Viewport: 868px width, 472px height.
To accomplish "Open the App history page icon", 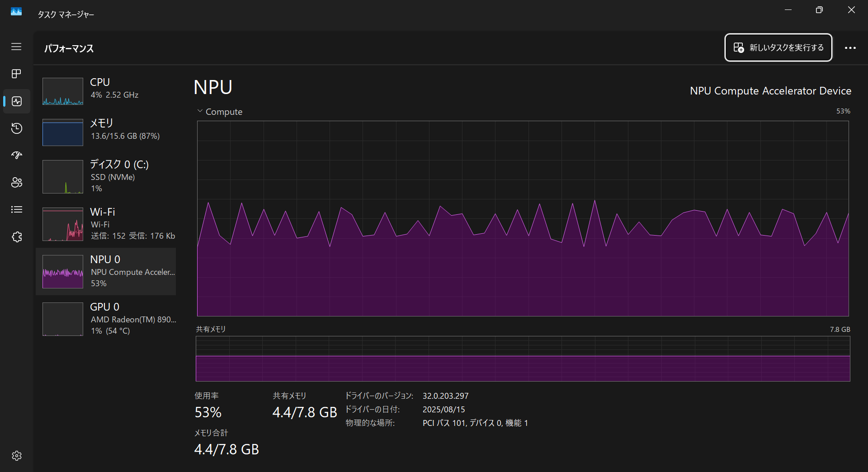I will pos(16,128).
